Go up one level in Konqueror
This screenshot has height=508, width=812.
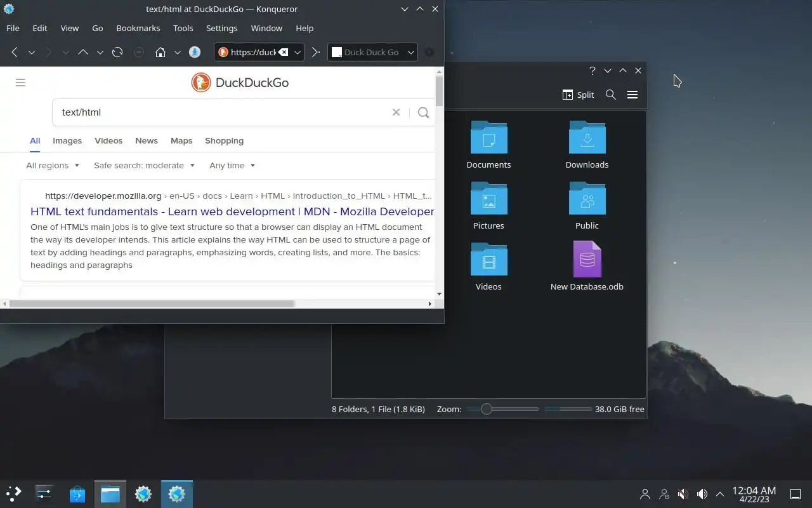83,52
